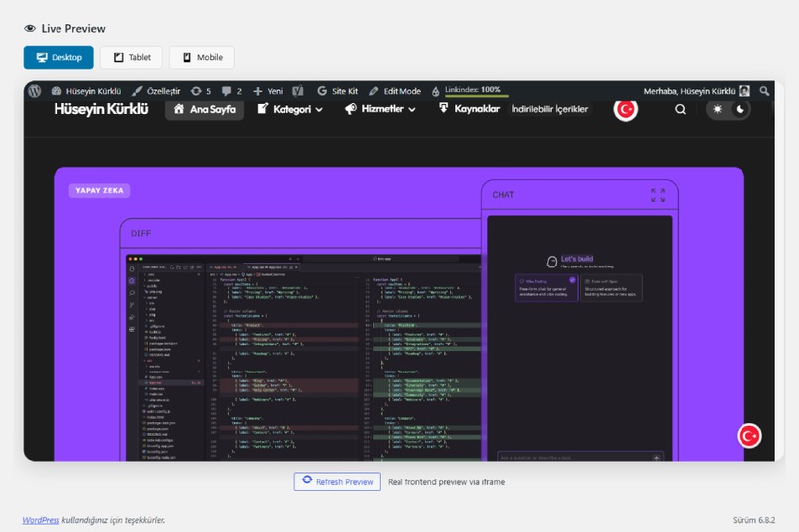Click the YAPAY ZEKA category badge
The width and height of the screenshot is (799, 532).
[x=99, y=190]
